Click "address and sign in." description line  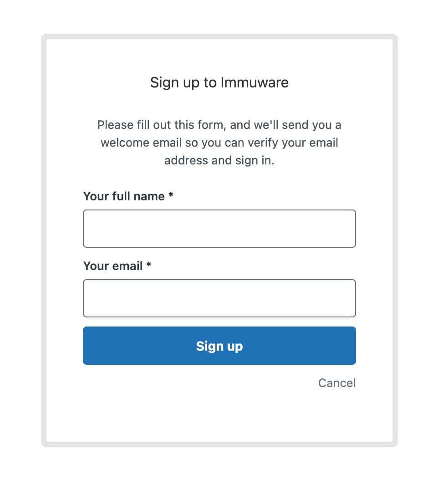[219, 161]
